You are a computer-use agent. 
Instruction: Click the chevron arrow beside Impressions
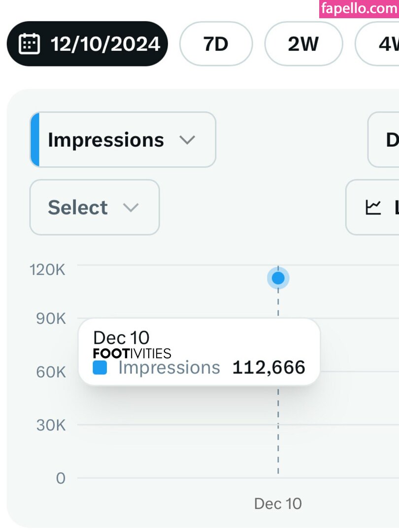pyautogui.click(x=187, y=140)
